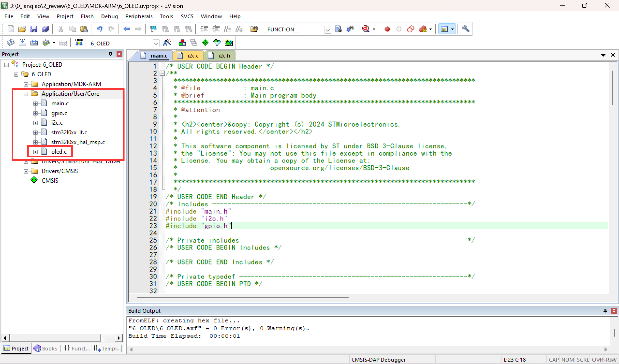Pin the Build Output panel

(605, 311)
